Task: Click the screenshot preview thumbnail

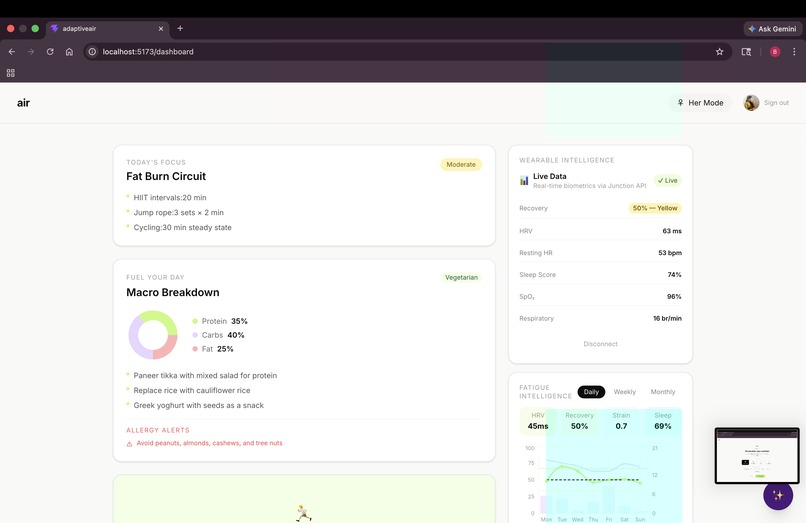Action: [x=757, y=456]
